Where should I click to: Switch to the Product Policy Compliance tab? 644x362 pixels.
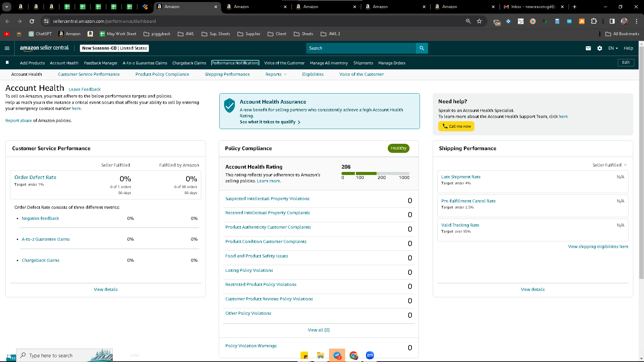click(x=162, y=74)
